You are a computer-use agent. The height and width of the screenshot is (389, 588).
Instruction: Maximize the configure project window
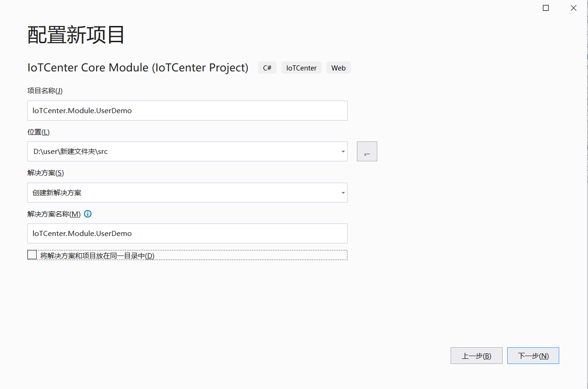(546, 8)
